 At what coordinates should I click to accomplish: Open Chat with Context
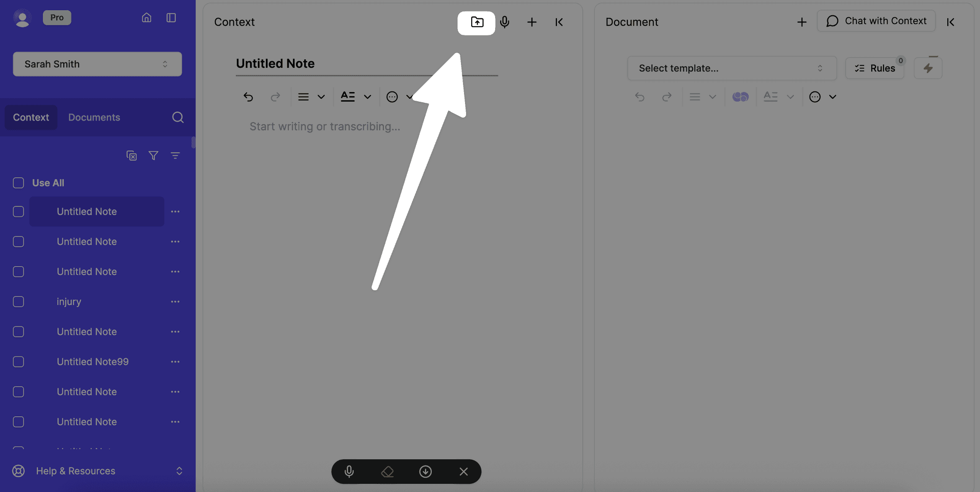(876, 20)
